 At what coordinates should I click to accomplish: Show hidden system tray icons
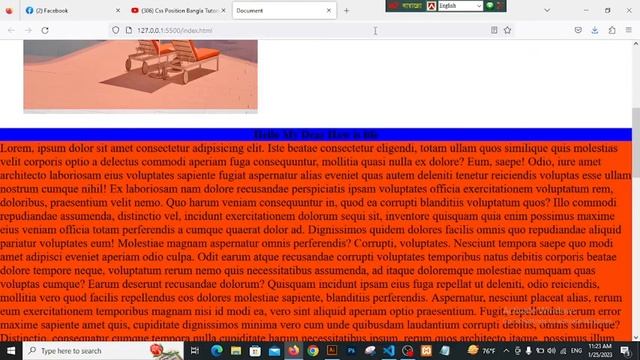click(x=506, y=351)
